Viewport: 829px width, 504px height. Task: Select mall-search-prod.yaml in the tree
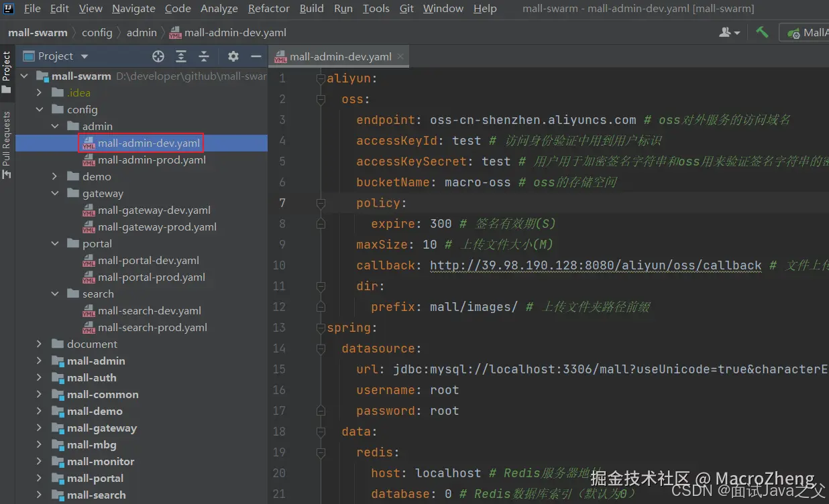(152, 327)
